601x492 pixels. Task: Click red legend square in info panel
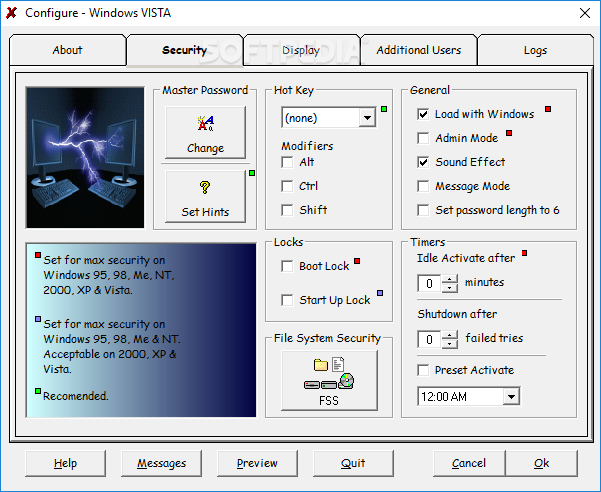coord(38,255)
